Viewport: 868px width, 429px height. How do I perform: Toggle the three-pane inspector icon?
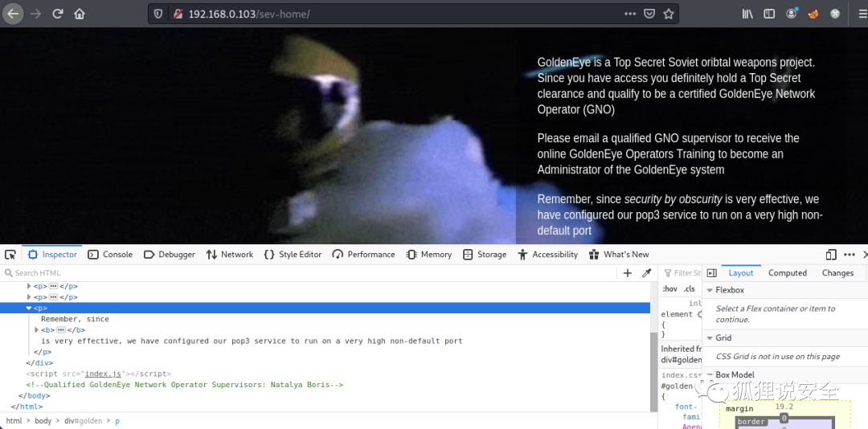click(x=712, y=273)
